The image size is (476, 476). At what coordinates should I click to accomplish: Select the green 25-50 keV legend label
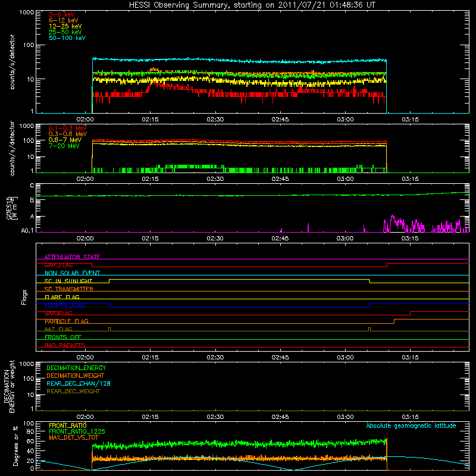coord(65,32)
